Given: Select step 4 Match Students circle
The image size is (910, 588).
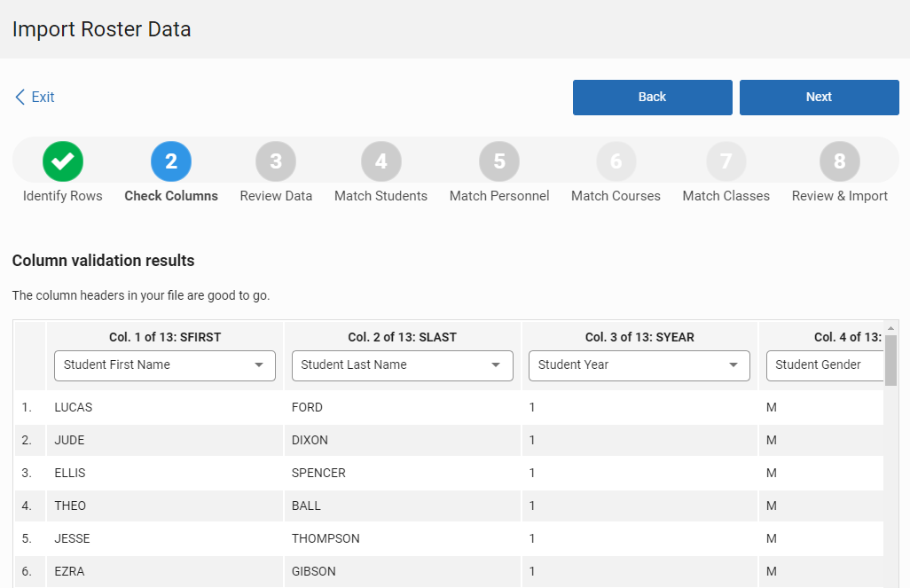Looking at the screenshot, I should pos(380,161).
